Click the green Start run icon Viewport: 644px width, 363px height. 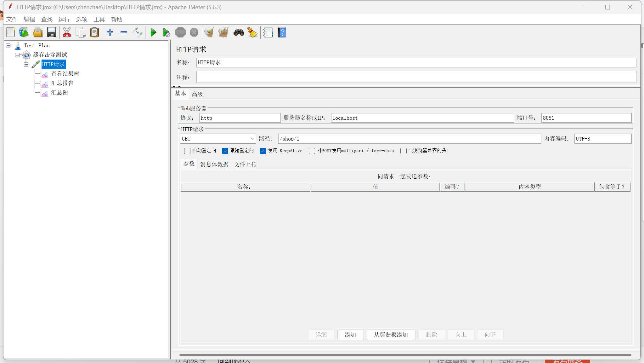(x=153, y=32)
